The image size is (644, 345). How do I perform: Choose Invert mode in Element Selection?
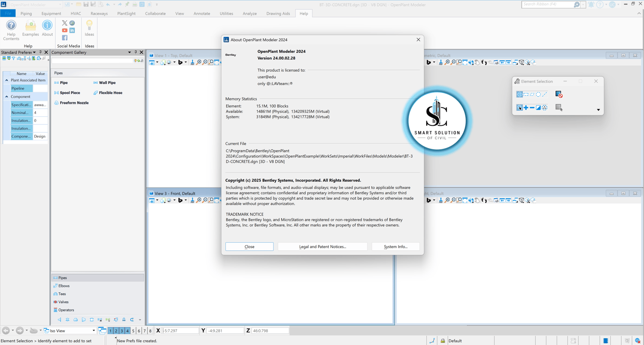(538, 108)
